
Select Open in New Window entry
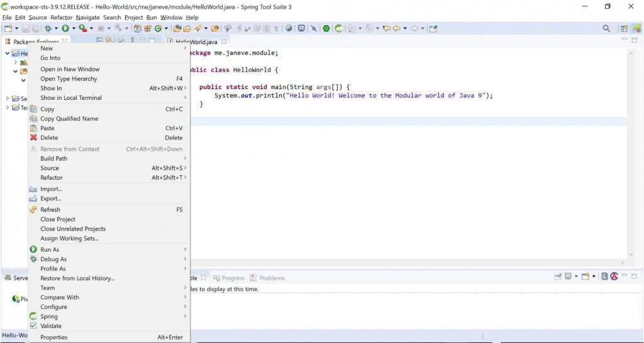coord(109,69)
